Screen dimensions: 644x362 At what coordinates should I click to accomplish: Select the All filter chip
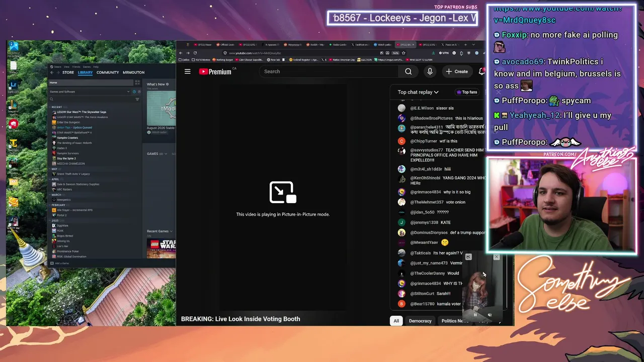[x=396, y=321]
